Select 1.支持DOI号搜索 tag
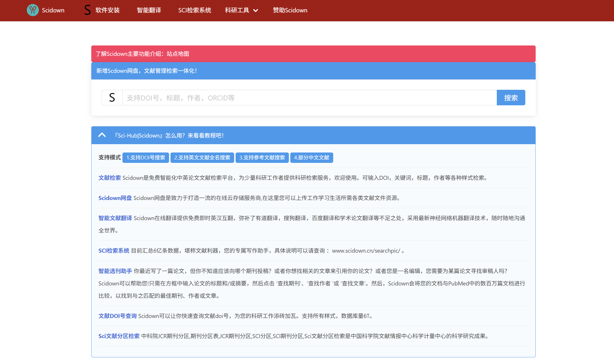 click(146, 158)
